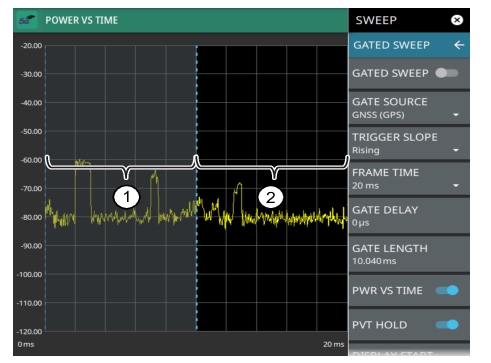Viewport: 491px width, 363px height.
Task: Open the GATE SOURCE dropdown arrow
Action: [456, 115]
